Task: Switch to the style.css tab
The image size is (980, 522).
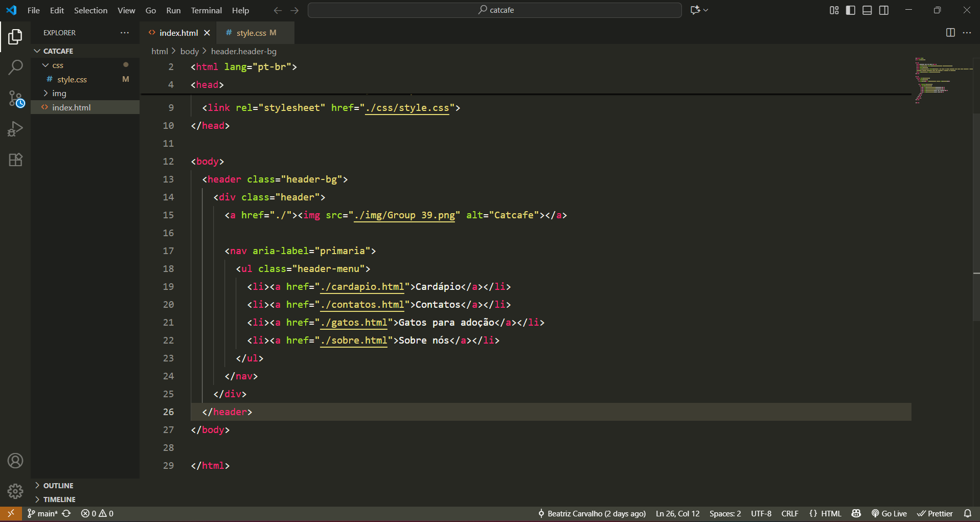Action: (251, 33)
